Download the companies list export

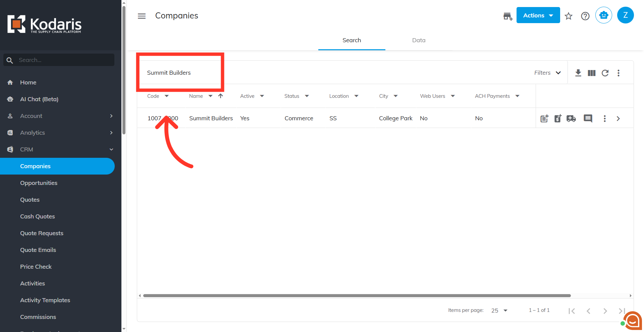pos(578,73)
